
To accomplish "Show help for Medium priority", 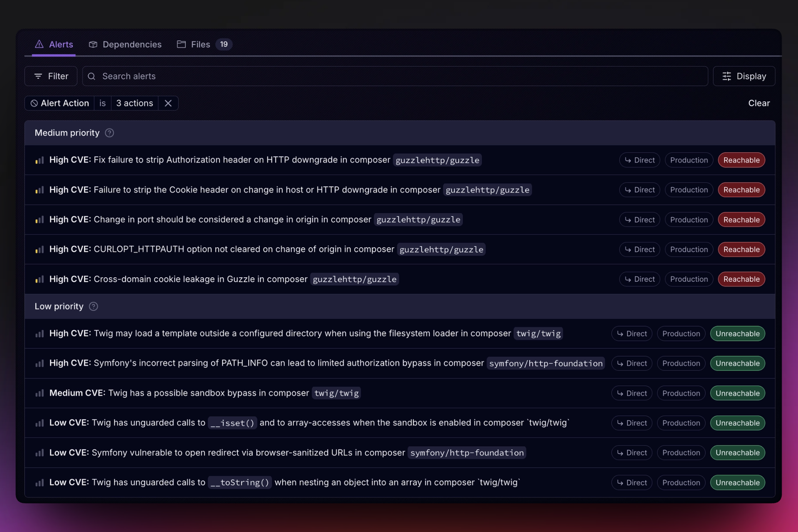I will [x=110, y=133].
